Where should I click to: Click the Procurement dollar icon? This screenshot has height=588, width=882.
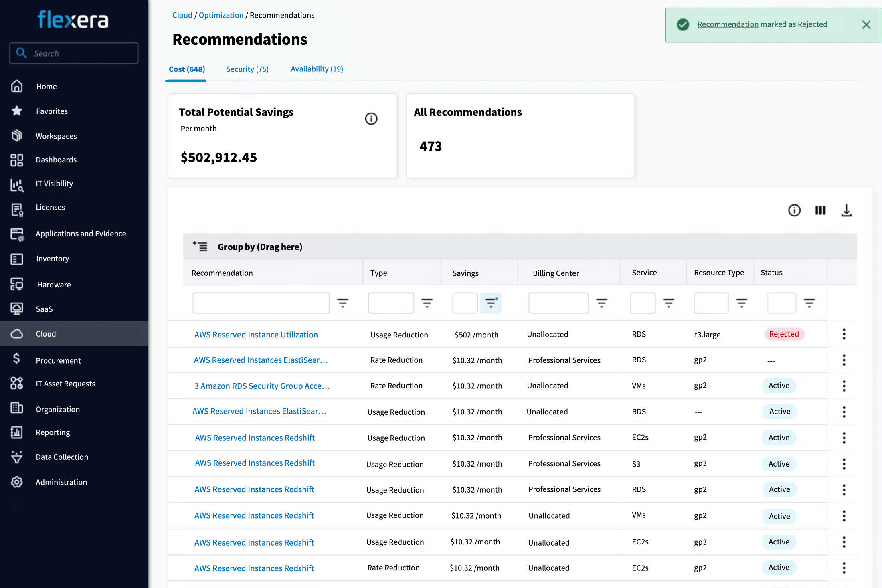pyautogui.click(x=17, y=358)
